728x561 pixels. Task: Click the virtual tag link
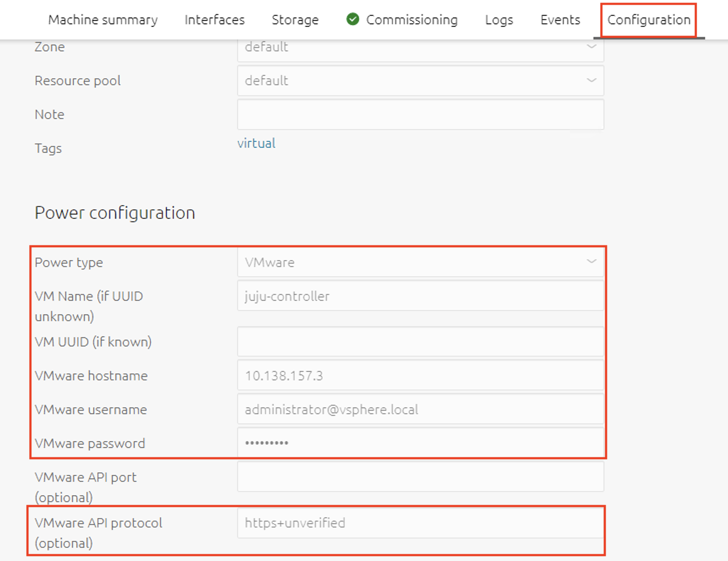[x=256, y=143]
